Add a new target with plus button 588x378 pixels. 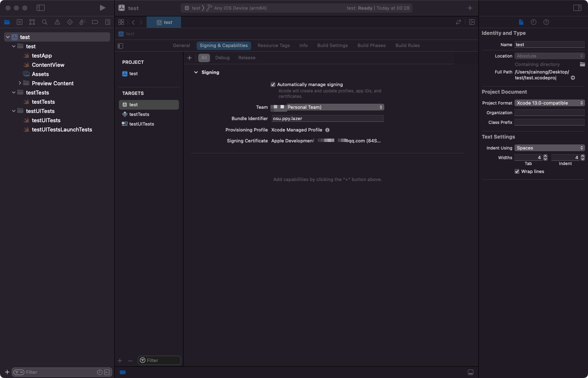(x=120, y=361)
